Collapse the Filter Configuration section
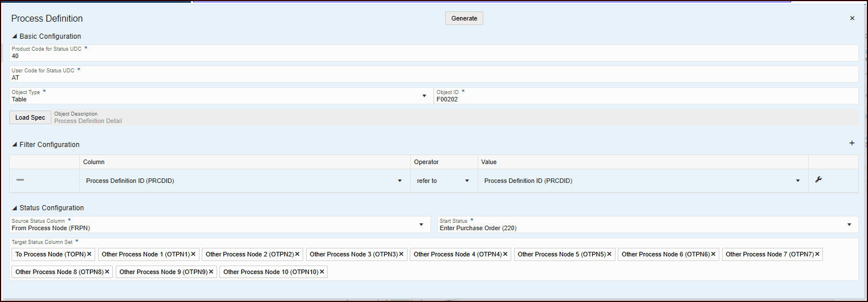 (15, 145)
